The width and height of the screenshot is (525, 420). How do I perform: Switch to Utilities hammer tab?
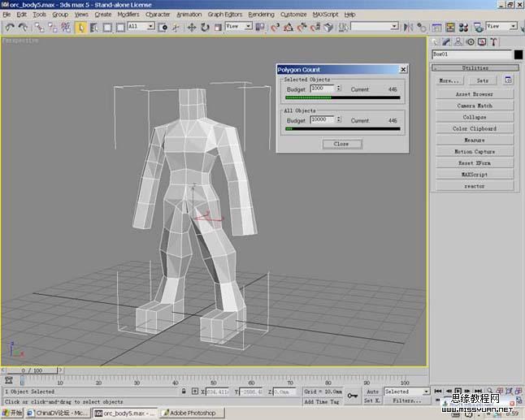[493, 41]
